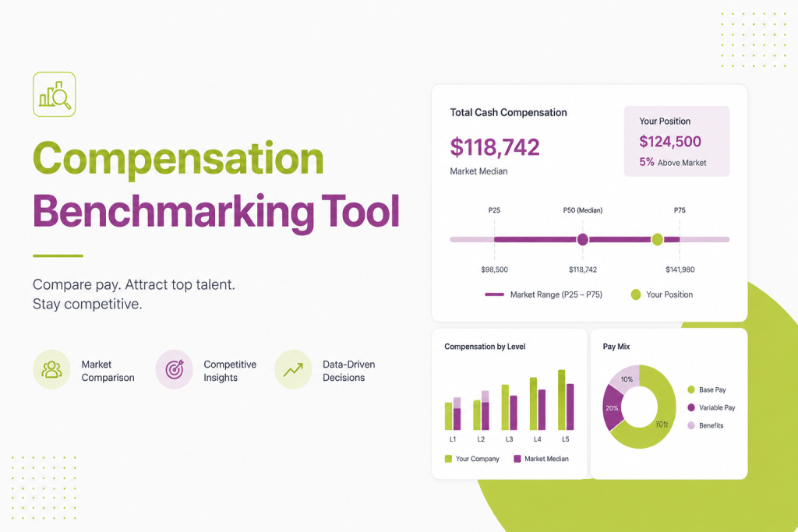Image resolution: width=798 pixels, height=532 pixels.
Task: Click the purple "Market Median" legend swatch
Action: coord(517,459)
